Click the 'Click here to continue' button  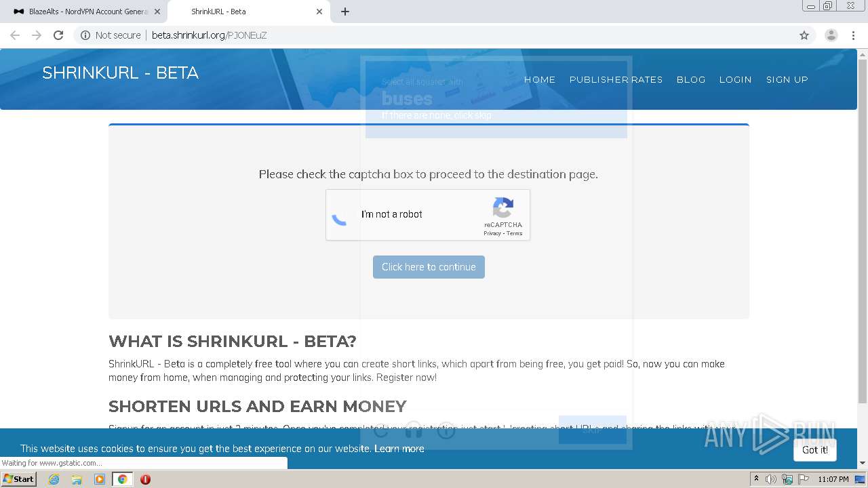tap(429, 267)
